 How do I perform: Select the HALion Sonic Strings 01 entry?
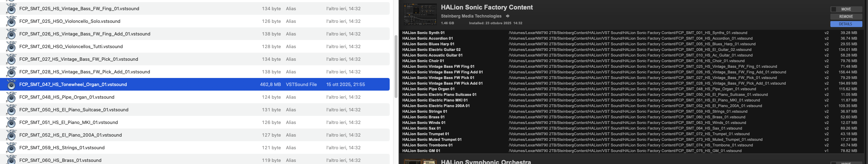pyautogui.click(x=425, y=111)
